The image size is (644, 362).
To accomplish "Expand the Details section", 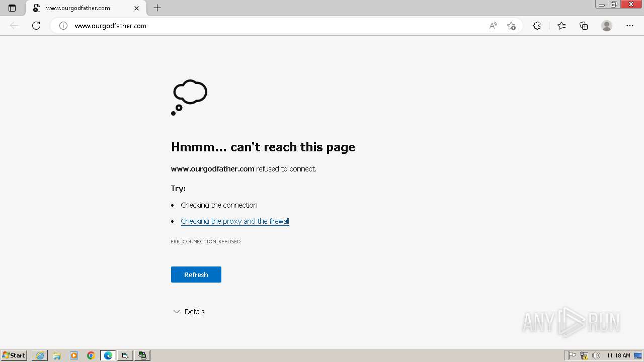I will [189, 312].
